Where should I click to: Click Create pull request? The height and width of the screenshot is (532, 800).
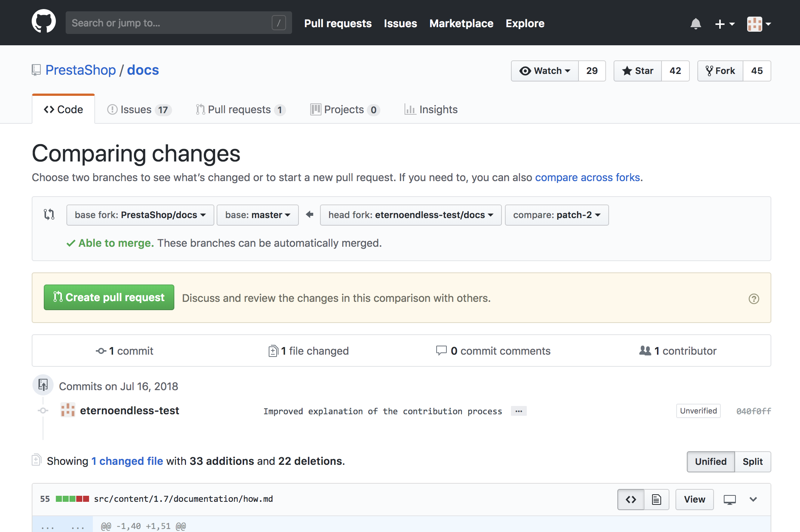[109, 297]
